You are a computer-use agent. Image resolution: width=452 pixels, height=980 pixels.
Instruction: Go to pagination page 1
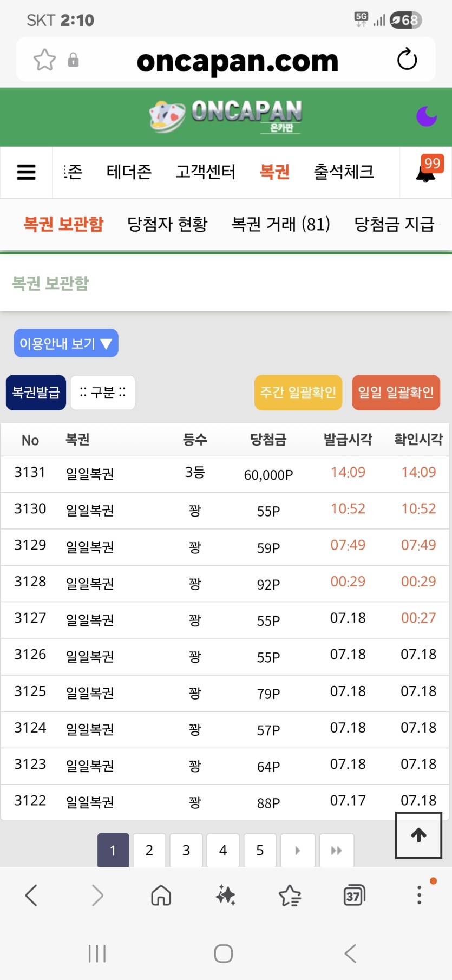pos(113,851)
